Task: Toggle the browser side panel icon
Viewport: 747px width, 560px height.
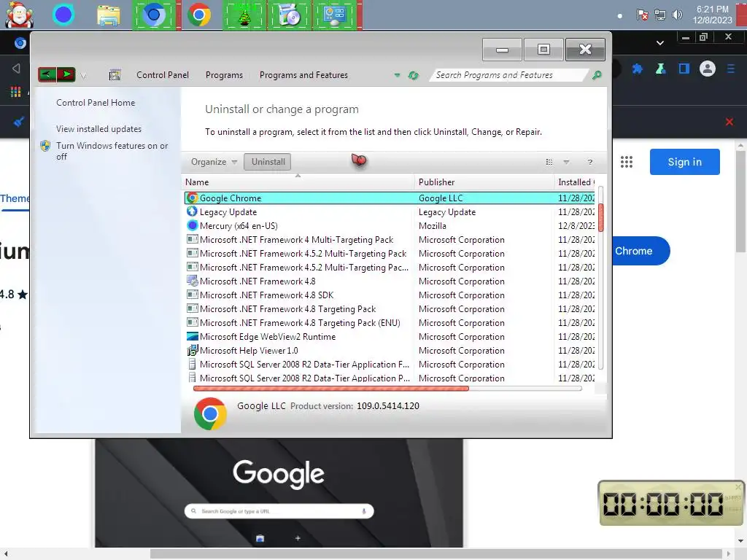Action: tap(684, 69)
